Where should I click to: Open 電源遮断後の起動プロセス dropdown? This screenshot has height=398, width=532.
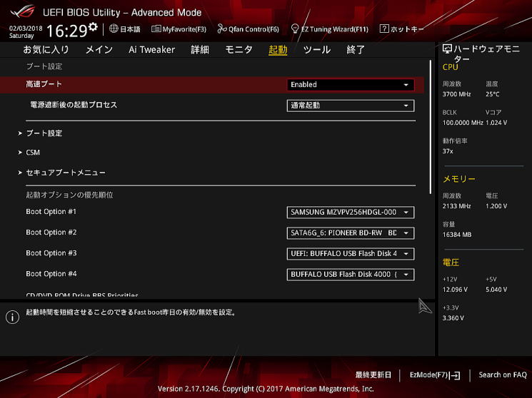351,106
